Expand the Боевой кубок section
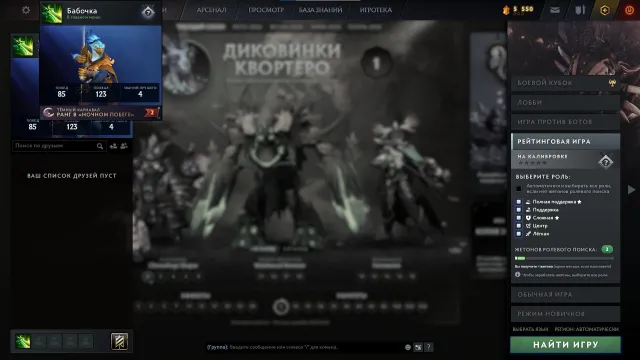The height and width of the screenshot is (360, 640). pyautogui.click(x=566, y=83)
